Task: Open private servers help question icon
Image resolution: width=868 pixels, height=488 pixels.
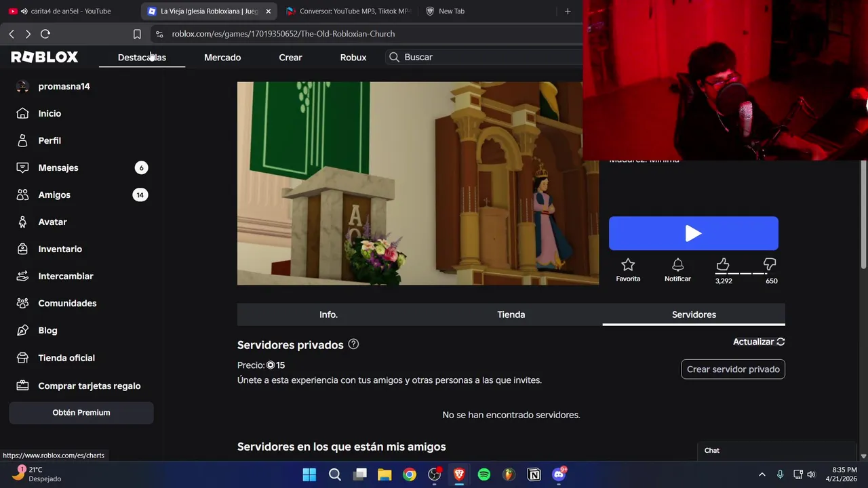Action: tap(353, 344)
